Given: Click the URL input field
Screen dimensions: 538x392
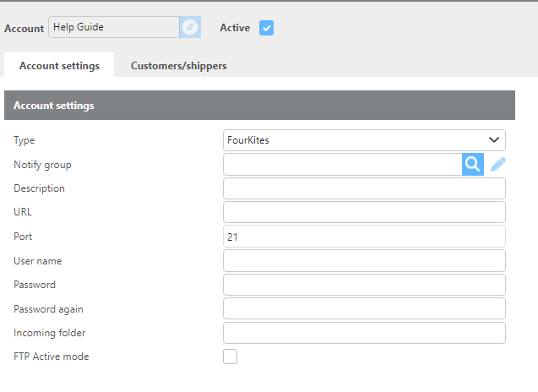Looking at the screenshot, I should pos(364,212).
